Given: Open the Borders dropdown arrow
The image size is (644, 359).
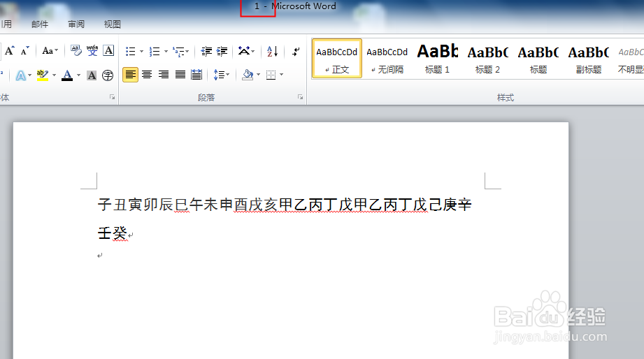Looking at the screenshot, I should (x=281, y=75).
